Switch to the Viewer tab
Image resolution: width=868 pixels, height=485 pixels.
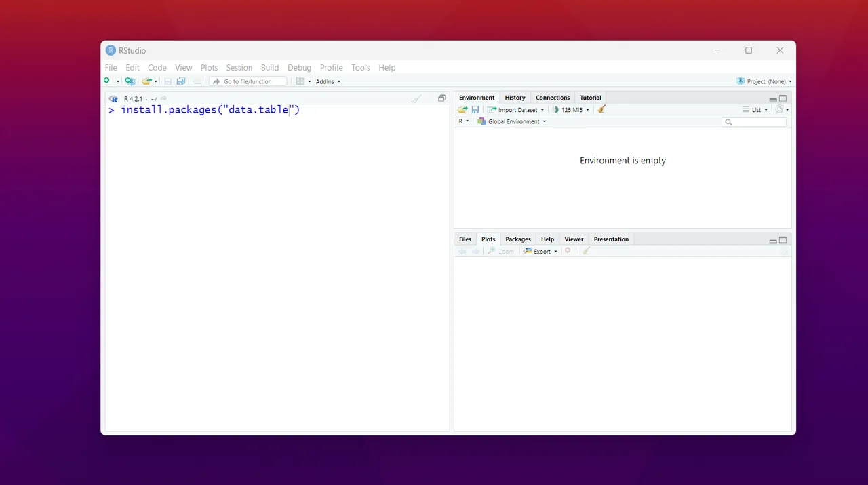pyautogui.click(x=574, y=239)
